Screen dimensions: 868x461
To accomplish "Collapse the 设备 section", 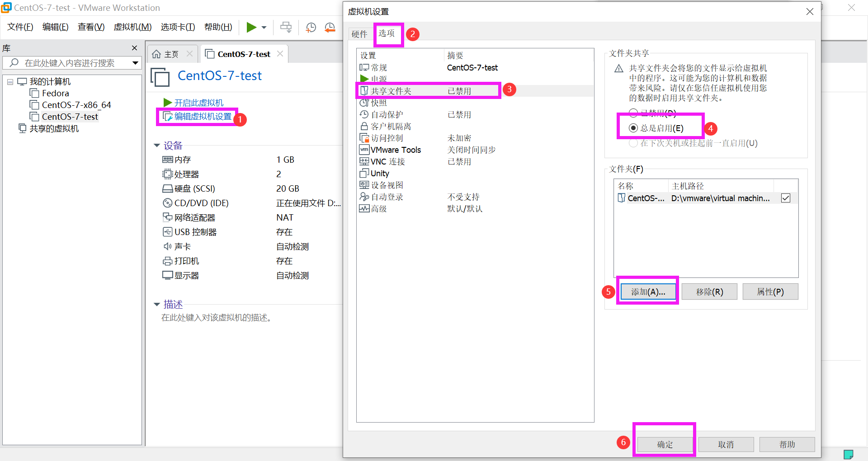I will point(157,146).
